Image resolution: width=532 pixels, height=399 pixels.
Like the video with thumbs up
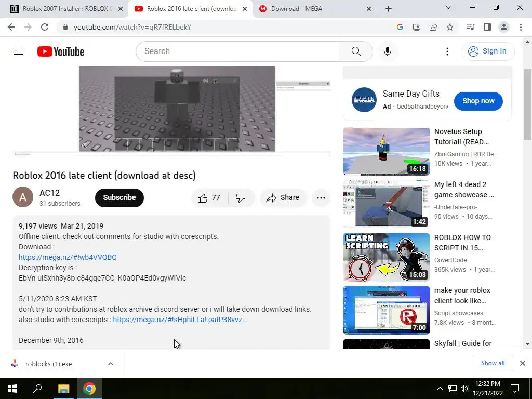pyautogui.click(x=209, y=198)
